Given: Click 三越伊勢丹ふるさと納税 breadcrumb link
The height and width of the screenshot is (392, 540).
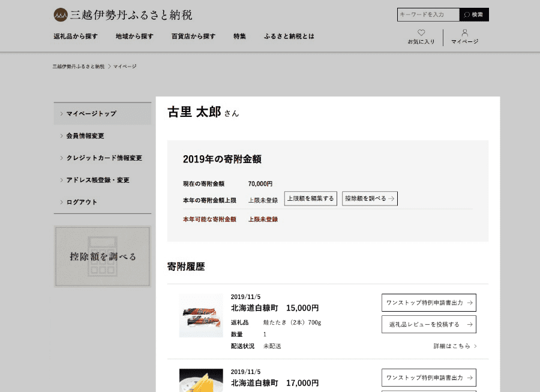Looking at the screenshot, I should (79, 67).
